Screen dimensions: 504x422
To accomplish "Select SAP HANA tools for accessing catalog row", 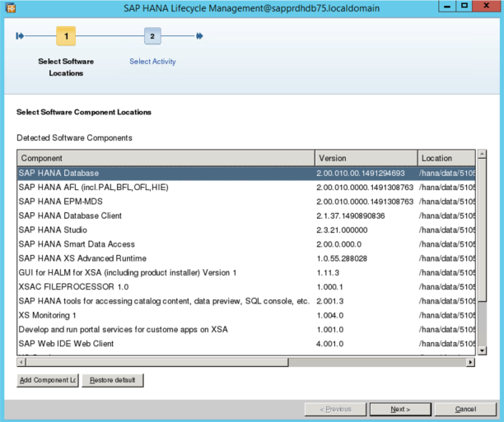I will (246, 301).
